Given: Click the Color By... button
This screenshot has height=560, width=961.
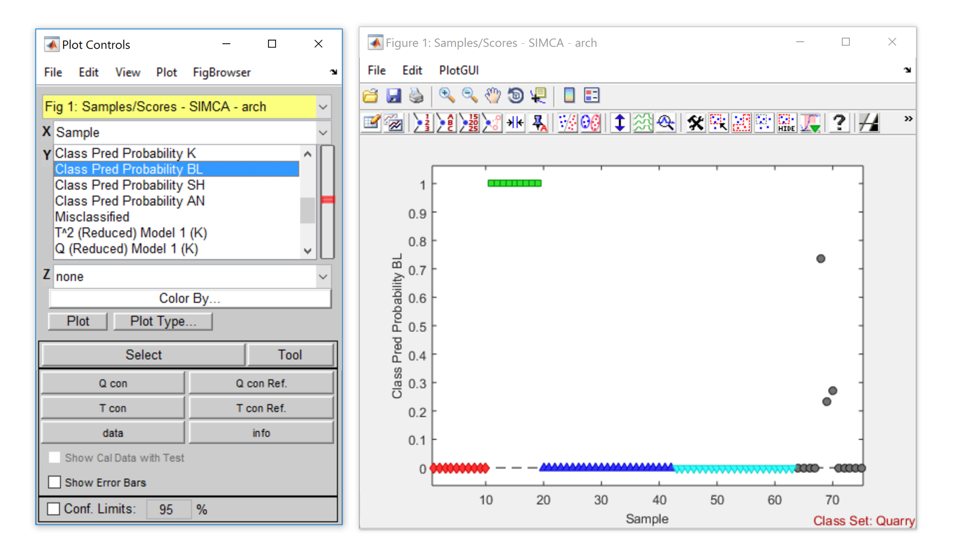Looking at the screenshot, I should [x=190, y=298].
